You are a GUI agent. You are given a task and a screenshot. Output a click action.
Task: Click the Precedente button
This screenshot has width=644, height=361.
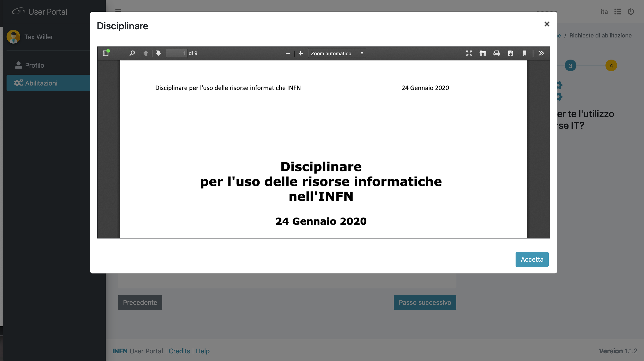coord(140,302)
